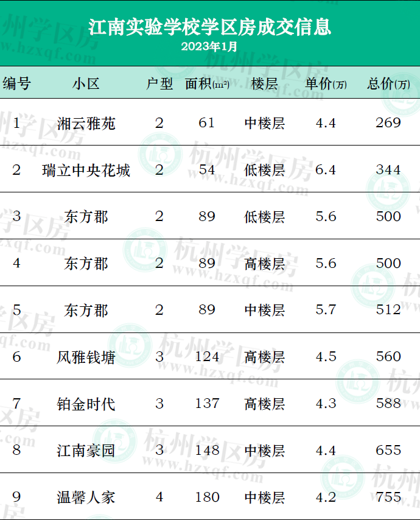Click the 总价(万) column header

[388, 84]
